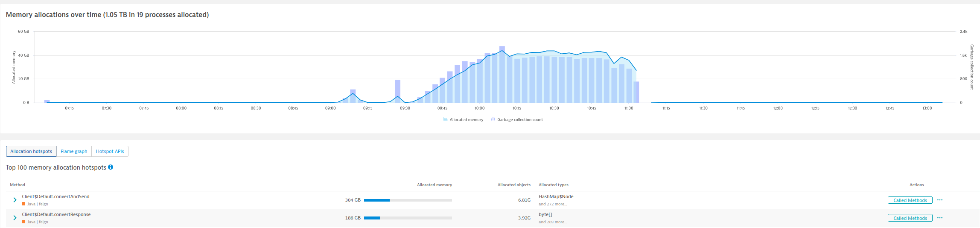The height and width of the screenshot is (228, 980).
Task: Click Called Methods for convertResponse
Action: coord(910,218)
